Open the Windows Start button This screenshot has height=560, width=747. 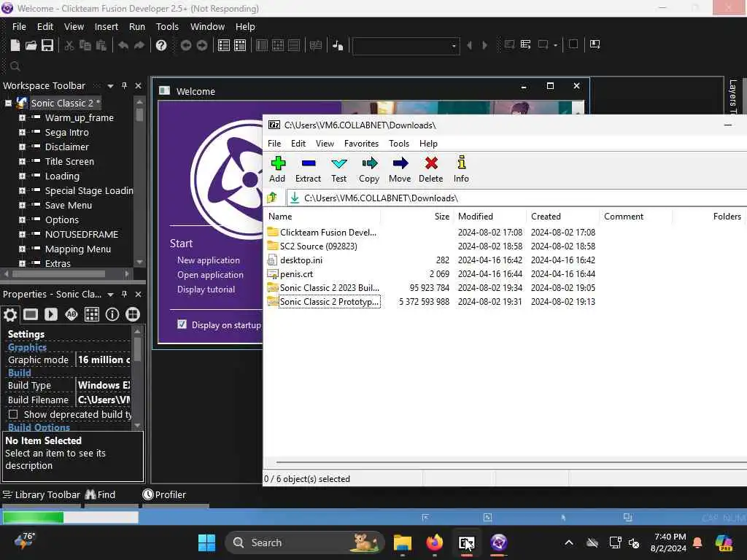tap(206, 542)
